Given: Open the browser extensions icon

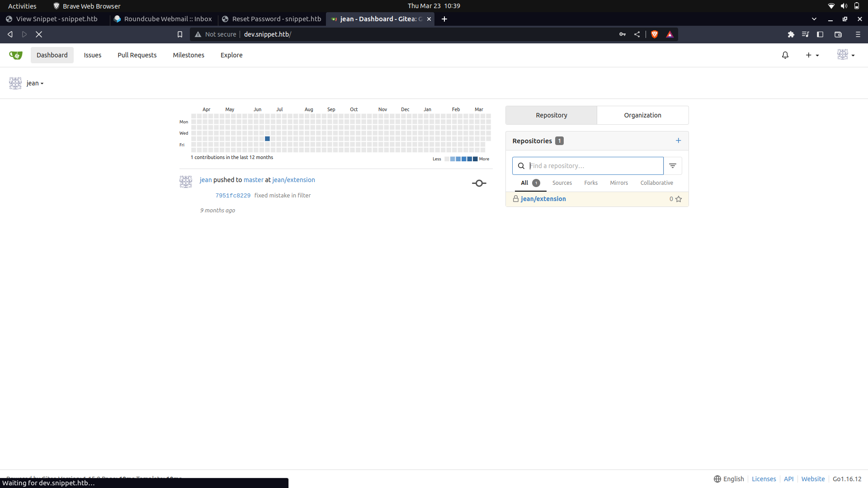Looking at the screenshot, I should (791, 34).
